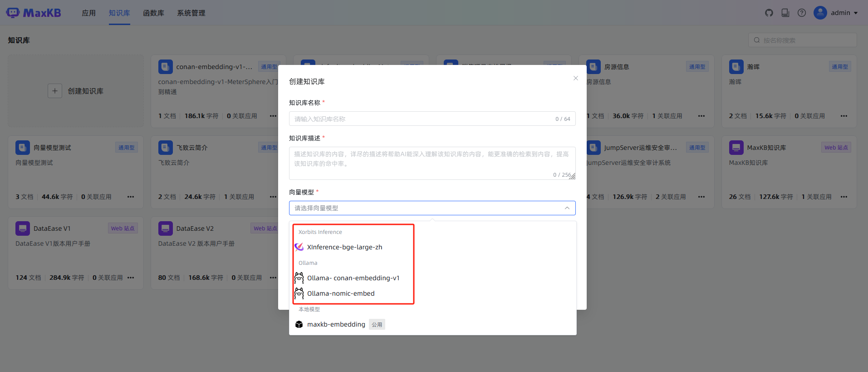Select XInference-bge-large-zh model option
This screenshot has height=372, width=868.
[433, 247]
